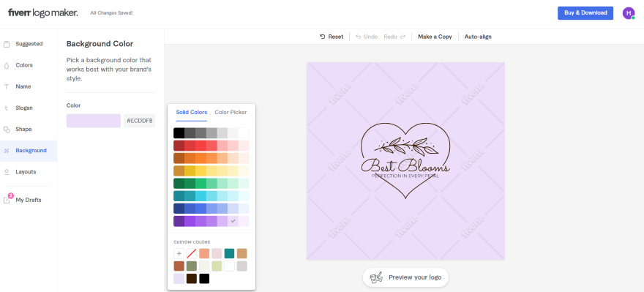This screenshot has height=292, width=644.
Task: Open My Drafts icon with badge
Action: point(7,199)
